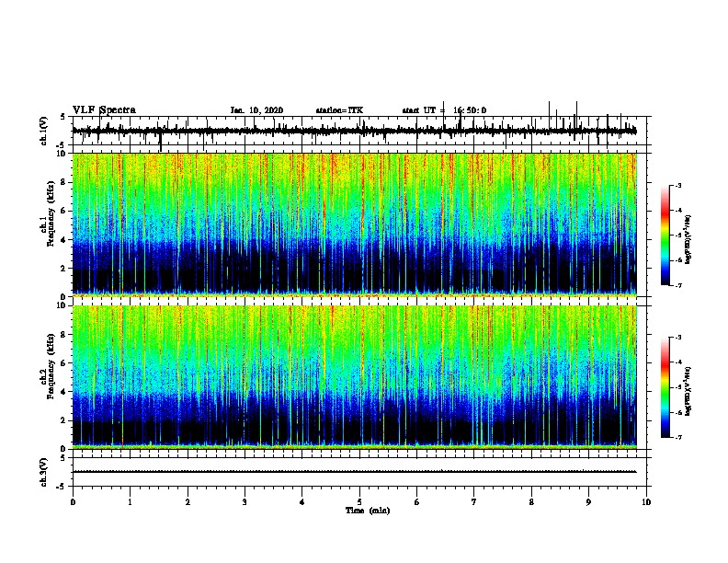Click the last time tick label '10' on bottom axis

point(646,502)
